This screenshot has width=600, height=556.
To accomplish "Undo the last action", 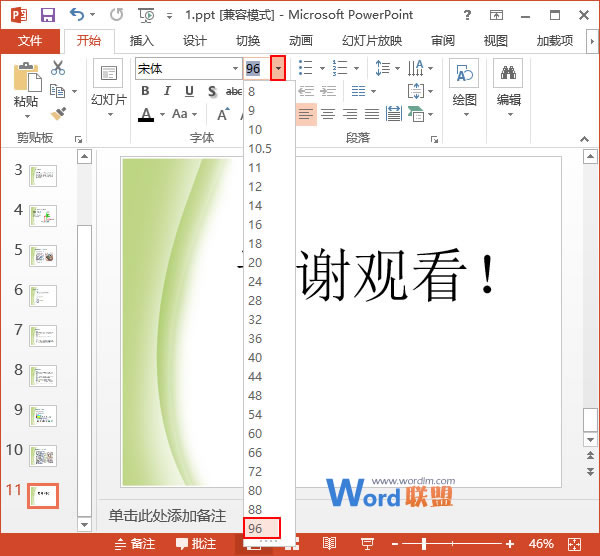I will point(77,15).
